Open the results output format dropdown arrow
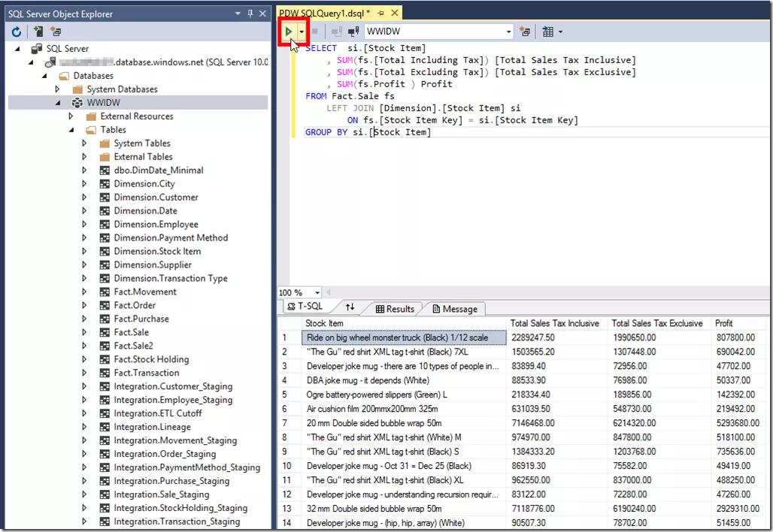 [x=560, y=32]
